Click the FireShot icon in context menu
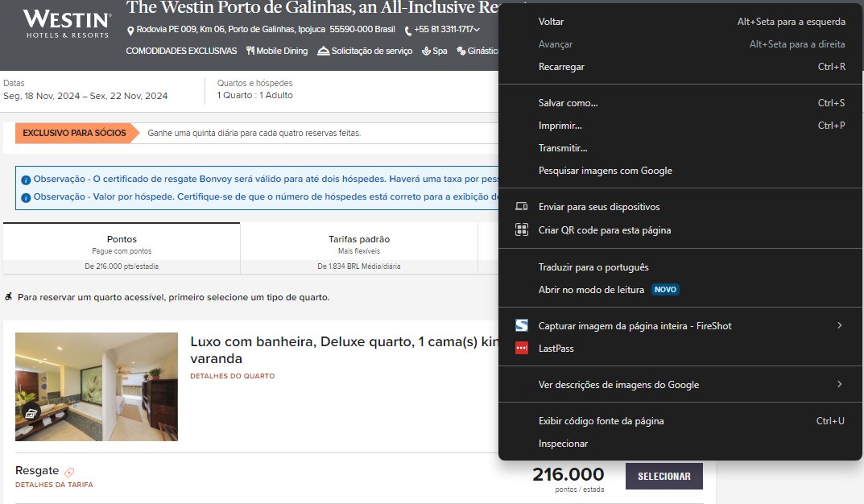 (x=521, y=325)
